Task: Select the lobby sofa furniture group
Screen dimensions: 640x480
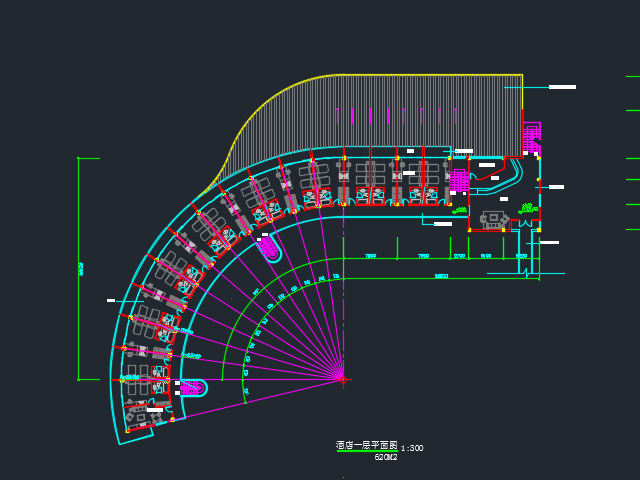Action: (493, 220)
